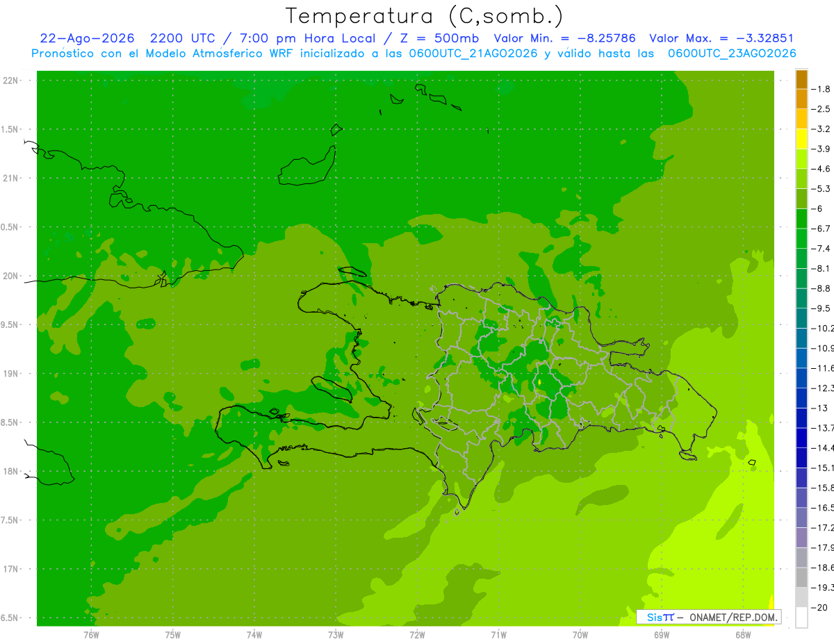This screenshot has width=834, height=644.
Task: Click the "-14.4" colorbar label
Action: [x=822, y=448]
